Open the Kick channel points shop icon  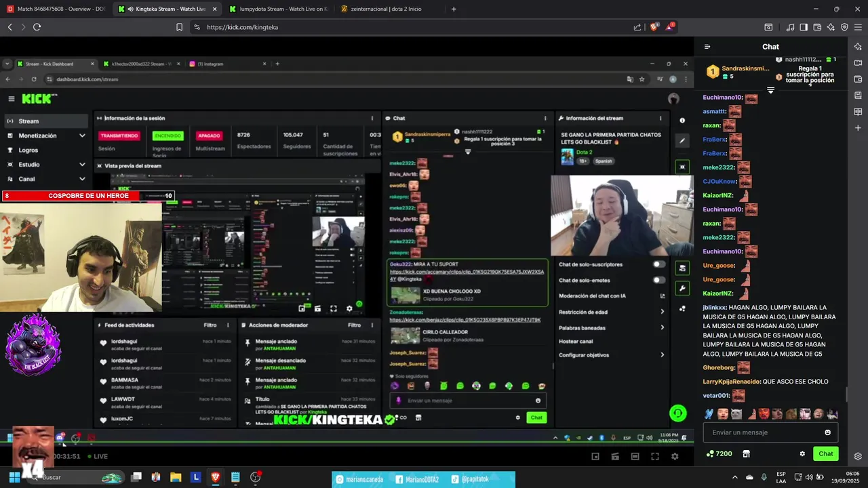746,453
